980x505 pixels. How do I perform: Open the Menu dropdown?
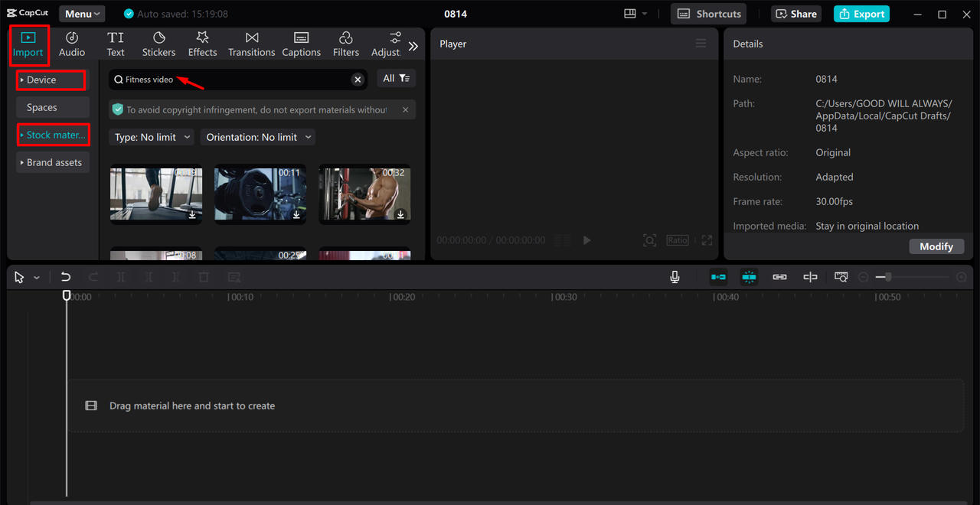click(82, 14)
